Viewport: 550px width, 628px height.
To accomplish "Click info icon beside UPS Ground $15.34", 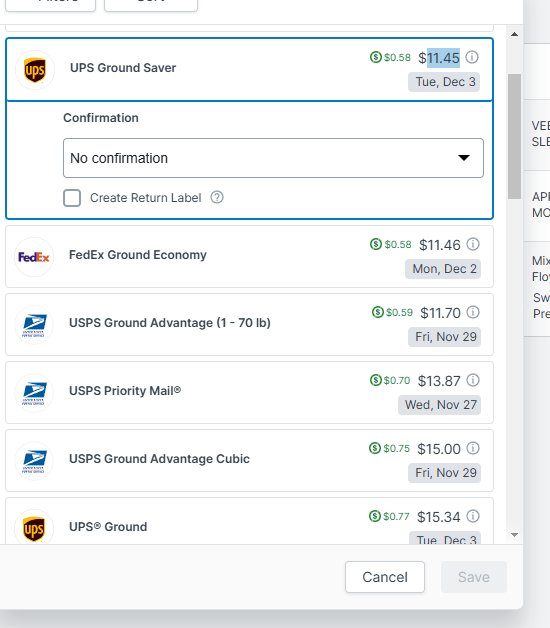I will [473, 516].
